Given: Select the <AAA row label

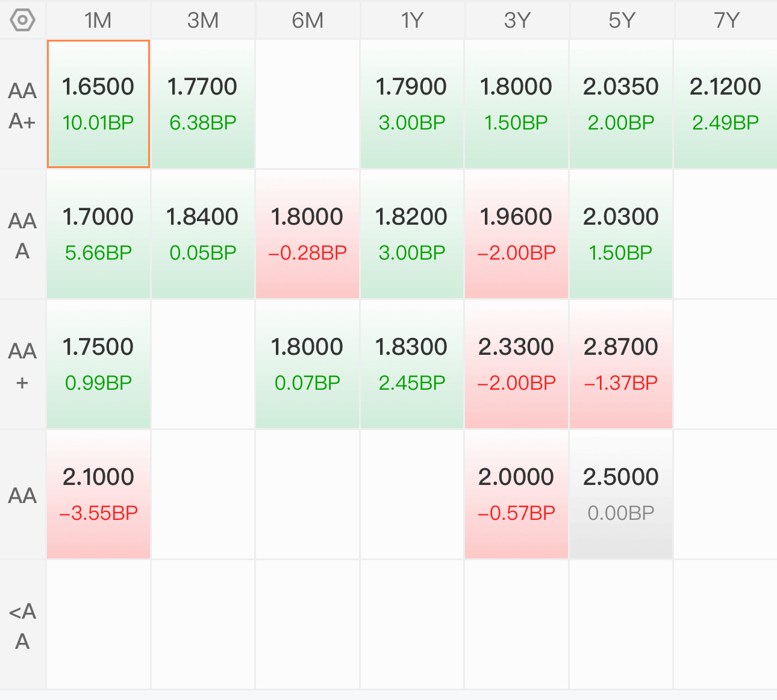Looking at the screenshot, I should 22,626.
